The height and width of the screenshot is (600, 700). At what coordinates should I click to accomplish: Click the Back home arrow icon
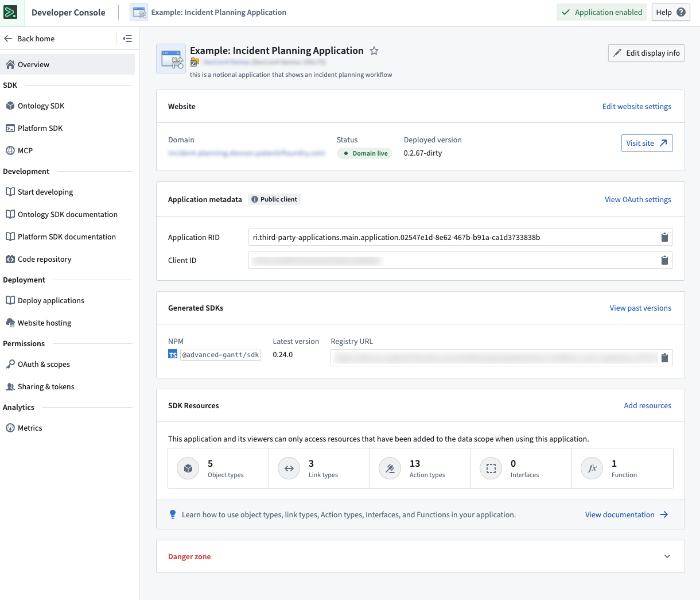coord(8,38)
